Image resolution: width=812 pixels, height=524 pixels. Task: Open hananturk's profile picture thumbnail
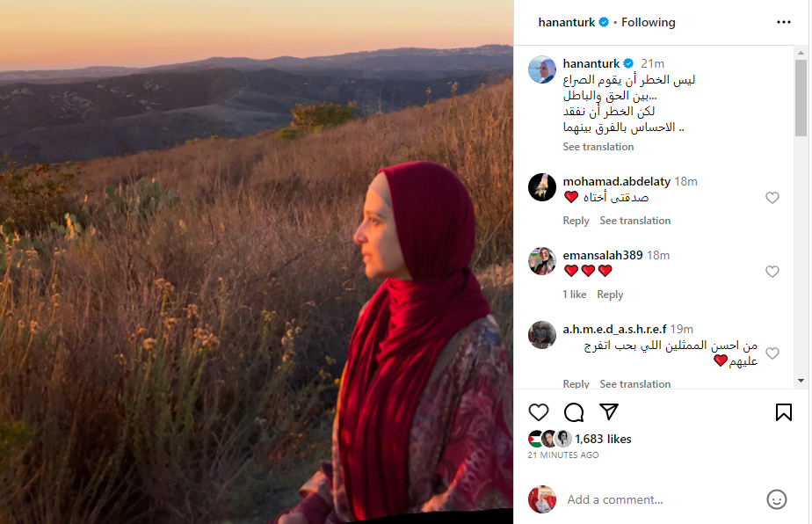pos(541,69)
